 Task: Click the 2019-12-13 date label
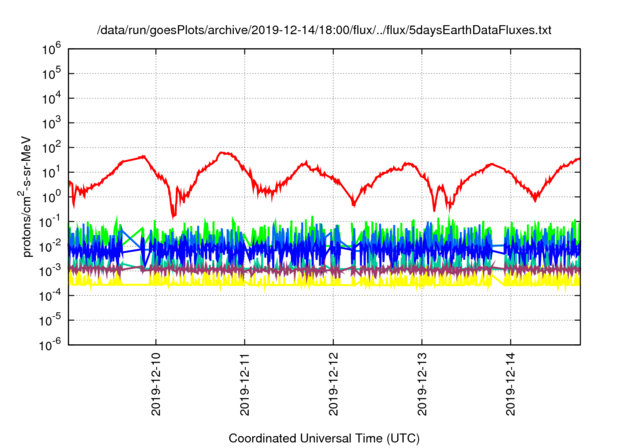coord(422,384)
